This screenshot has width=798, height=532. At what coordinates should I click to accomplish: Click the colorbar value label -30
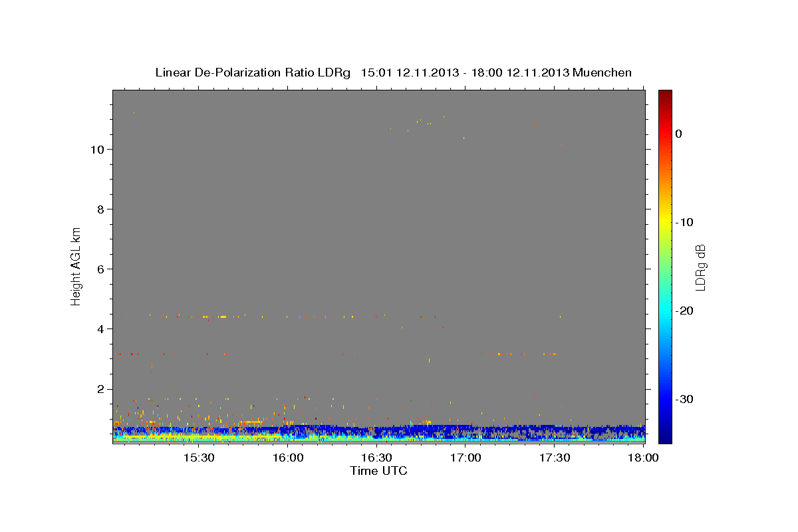[685, 399]
